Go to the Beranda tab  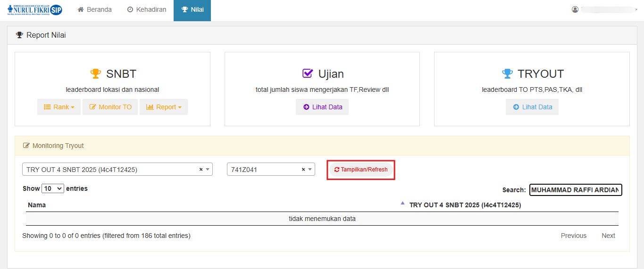tap(94, 10)
